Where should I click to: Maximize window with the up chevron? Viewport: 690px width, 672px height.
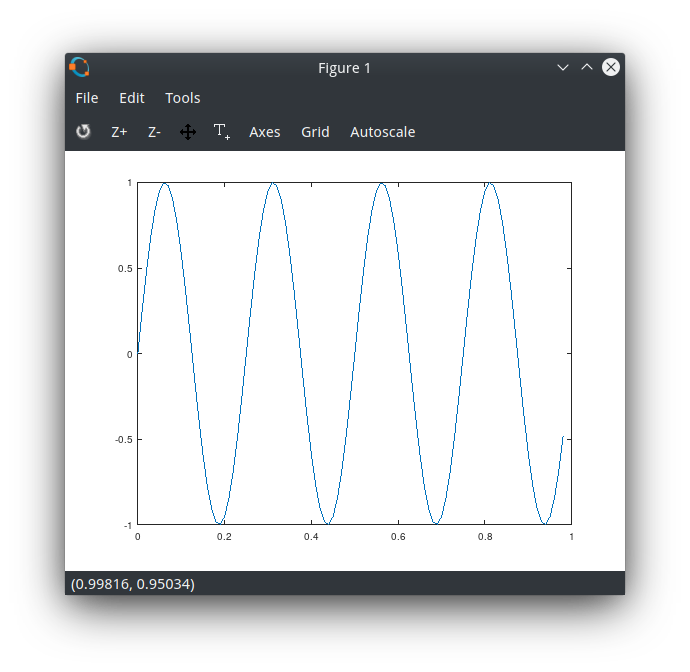[x=587, y=68]
